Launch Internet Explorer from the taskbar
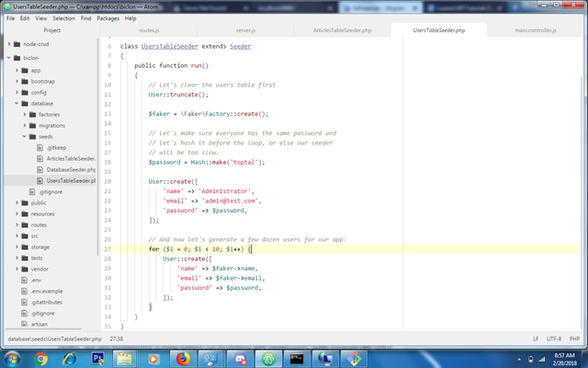The image size is (588, 368). pyautogui.click(x=70, y=359)
